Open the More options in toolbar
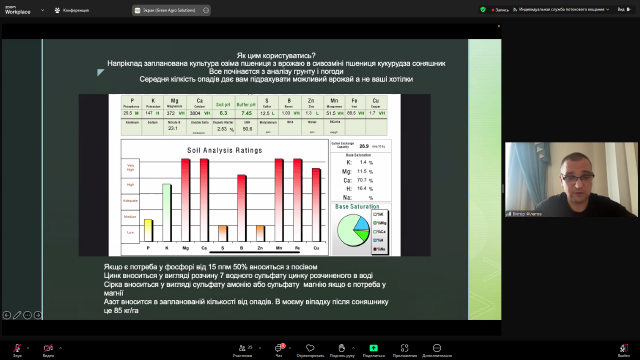The width and height of the screenshot is (640, 360). tap(437, 350)
